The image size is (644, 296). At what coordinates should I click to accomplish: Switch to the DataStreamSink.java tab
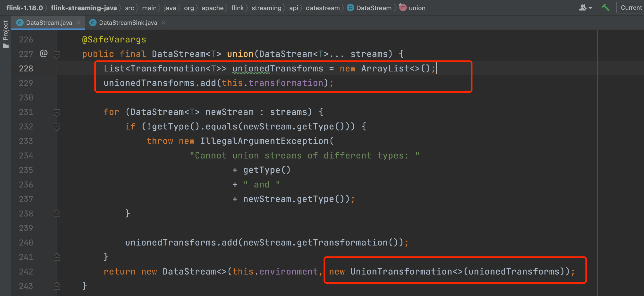[x=128, y=23]
